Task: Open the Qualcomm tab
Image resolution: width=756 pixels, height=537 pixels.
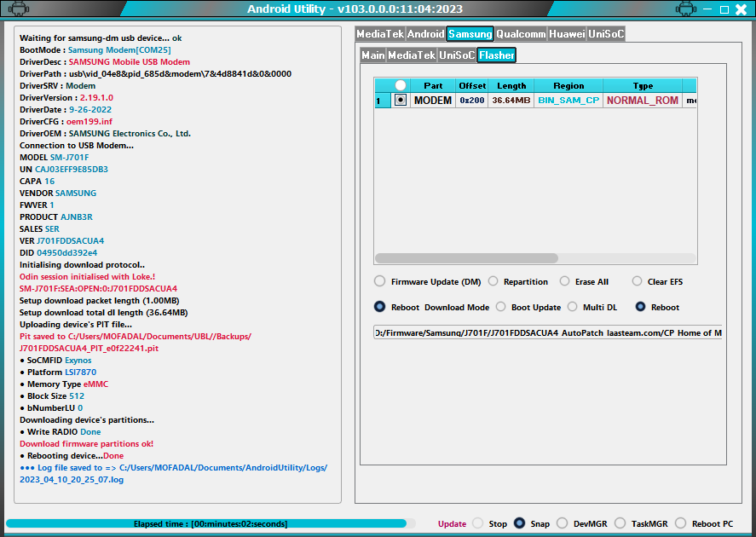Action: pos(521,34)
